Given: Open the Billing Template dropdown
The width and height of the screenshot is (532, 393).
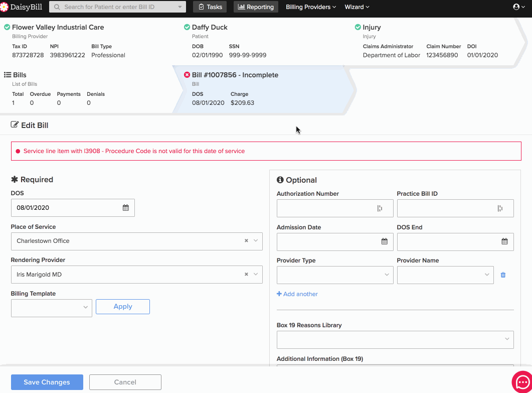Looking at the screenshot, I should point(52,308).
